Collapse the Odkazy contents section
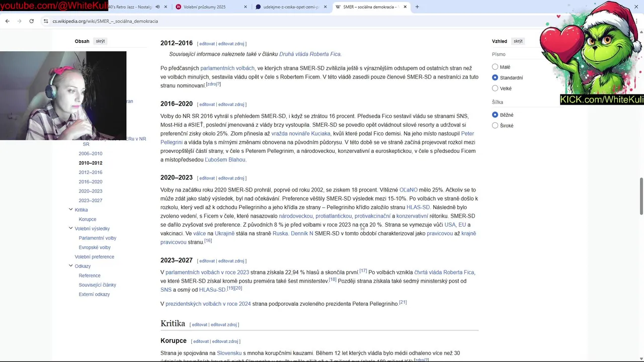 70,266
